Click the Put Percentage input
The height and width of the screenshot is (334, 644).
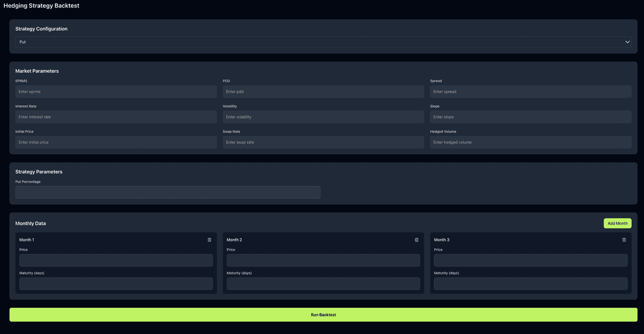168,192
